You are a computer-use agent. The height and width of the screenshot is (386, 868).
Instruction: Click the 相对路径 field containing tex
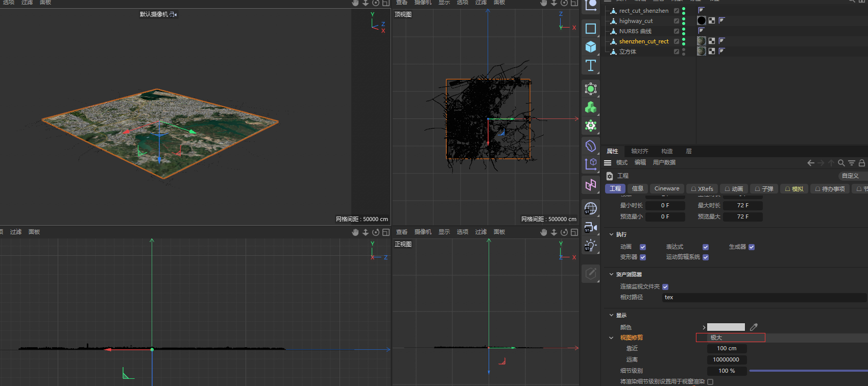[765, 297]
